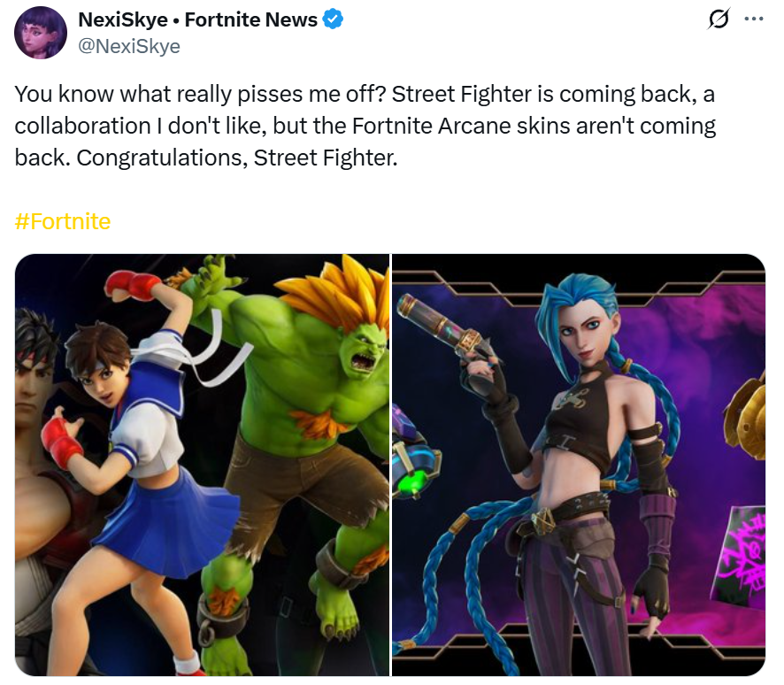Click the blue verified checkmark badge
Screen dimensions: 784x685
click(x=333, y=19)
